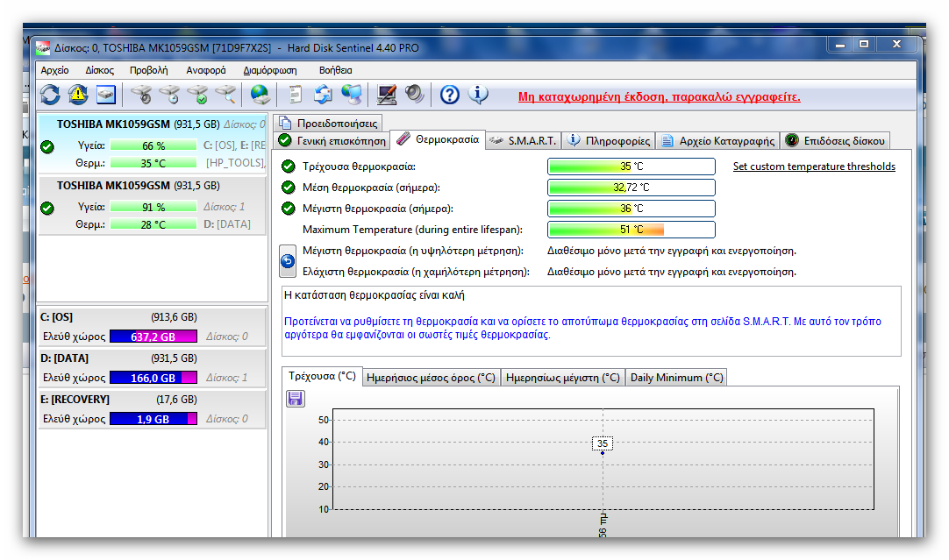Select the first TOSHIBA MK1059GSM disk entry
This screenshot has height=560, width=949.
point(153,143)
